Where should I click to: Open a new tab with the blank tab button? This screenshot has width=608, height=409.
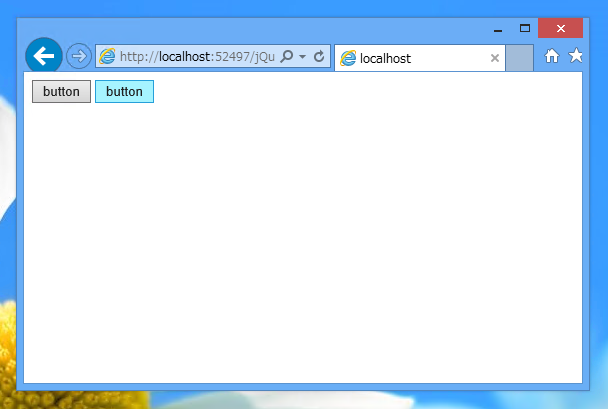pos(519,58)
